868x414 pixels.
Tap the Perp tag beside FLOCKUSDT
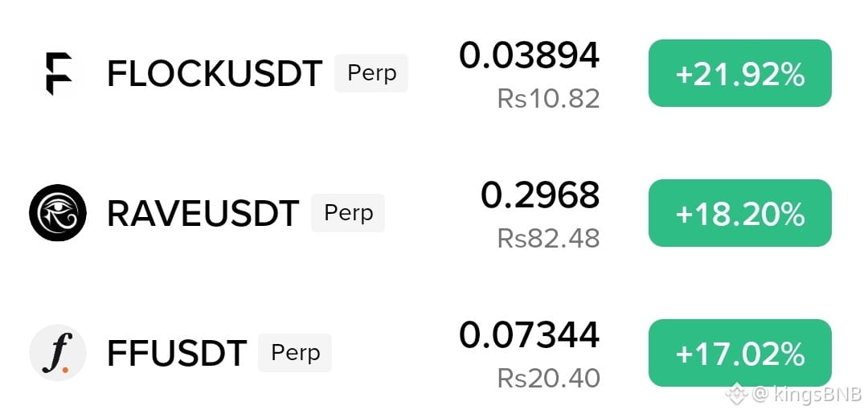371,73
